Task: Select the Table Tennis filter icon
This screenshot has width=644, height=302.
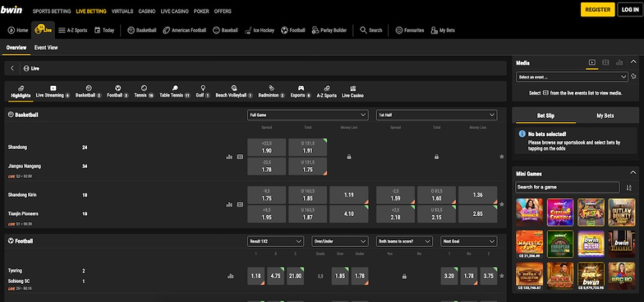Action: pos(175,88)
